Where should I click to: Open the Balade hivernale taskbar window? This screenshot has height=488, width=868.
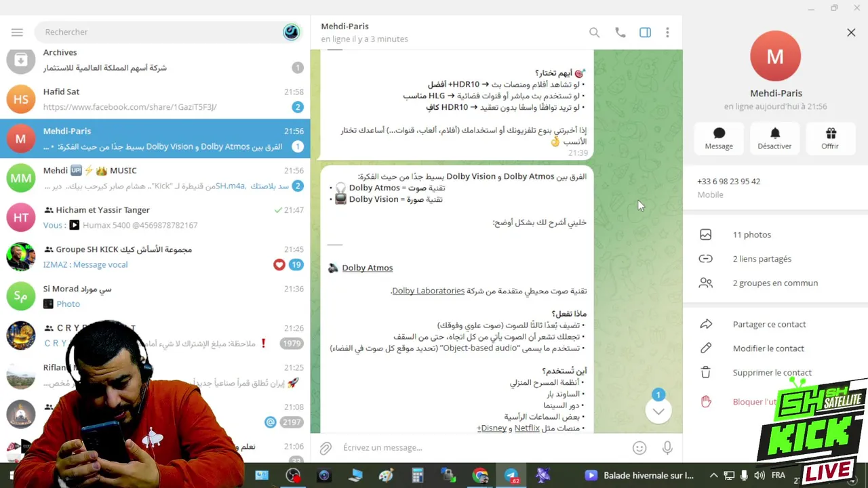pos(640,476)
